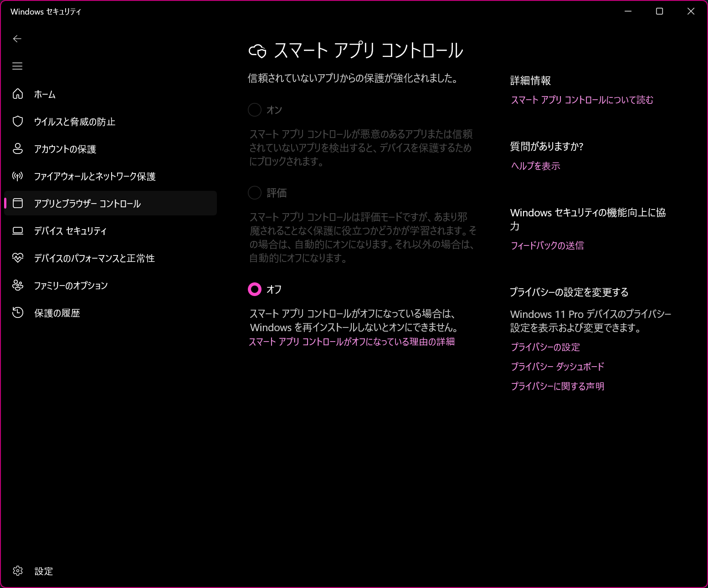Select the 評価 radio button
This screenshot has height=588, width=708.
click(x=255, y=193)
